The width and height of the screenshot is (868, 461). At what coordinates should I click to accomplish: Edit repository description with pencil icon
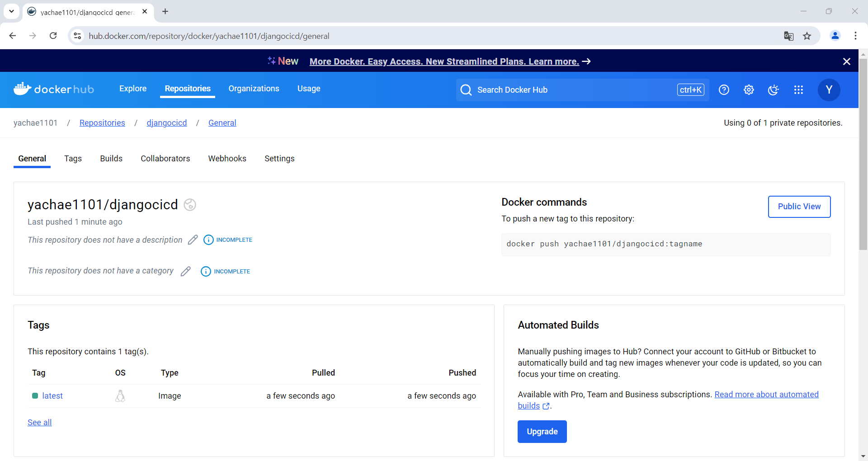point(193,240)
